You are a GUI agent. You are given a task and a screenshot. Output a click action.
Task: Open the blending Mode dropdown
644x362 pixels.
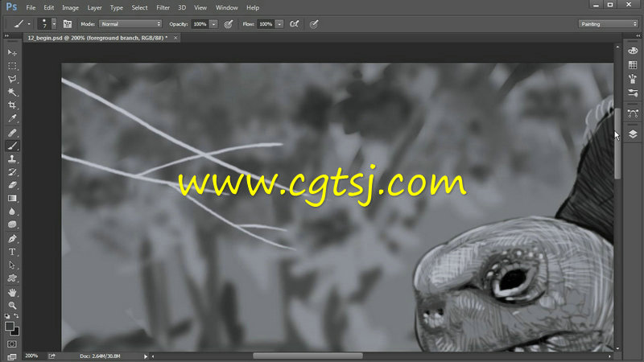pyautogui.click(x=130, y=24)
